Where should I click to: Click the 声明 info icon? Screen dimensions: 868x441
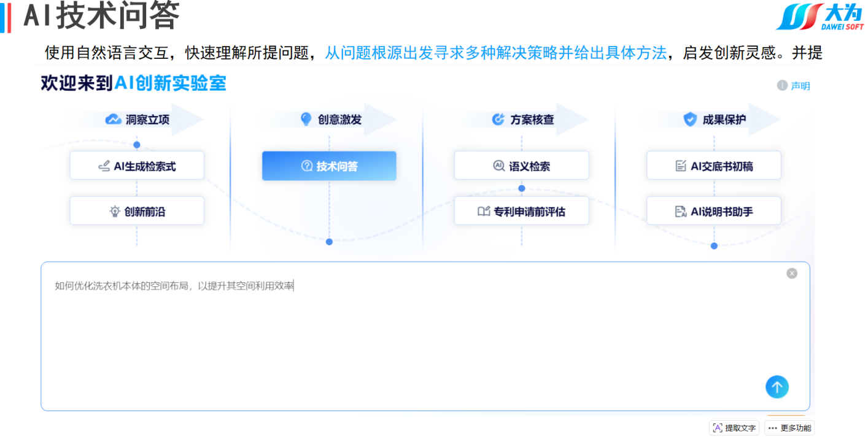coord(782,86)
